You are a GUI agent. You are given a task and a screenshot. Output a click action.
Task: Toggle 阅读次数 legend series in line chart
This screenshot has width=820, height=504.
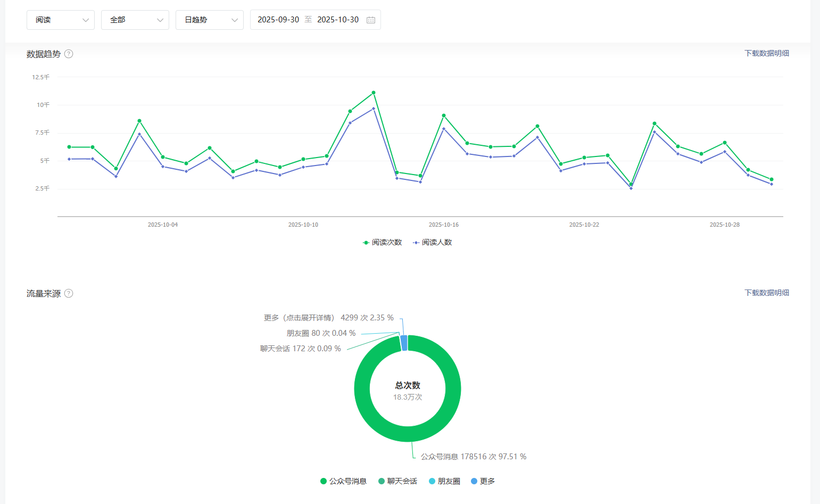coord(382,242)
